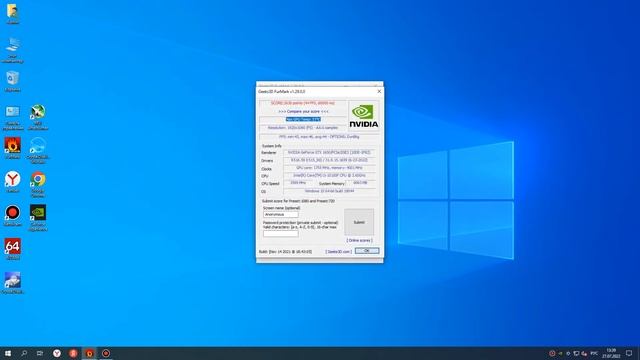Image resolution: width=640 pixels, height=360 pixels.
Task: Switch to the FurMark taskbar button
Action: (x=89, y=353)
